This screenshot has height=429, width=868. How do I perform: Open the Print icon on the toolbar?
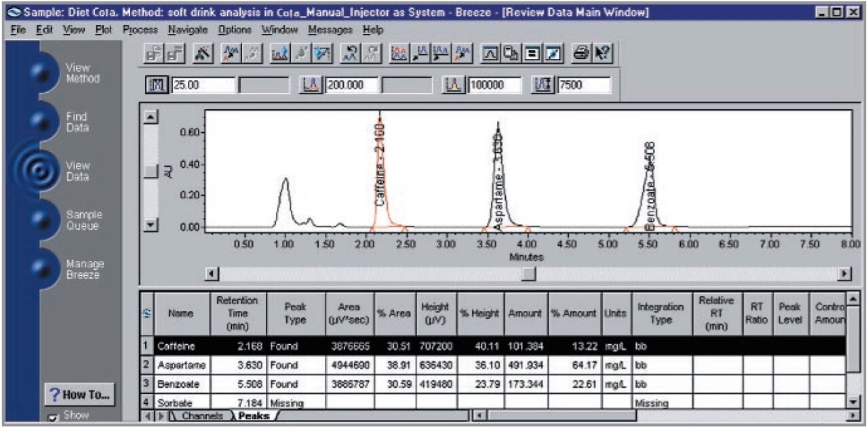coord(580,52)
